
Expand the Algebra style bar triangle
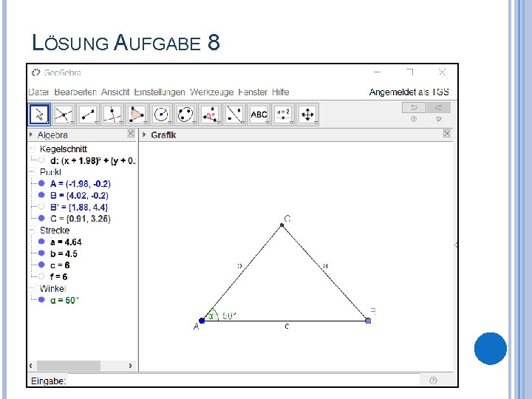(31, 134)
